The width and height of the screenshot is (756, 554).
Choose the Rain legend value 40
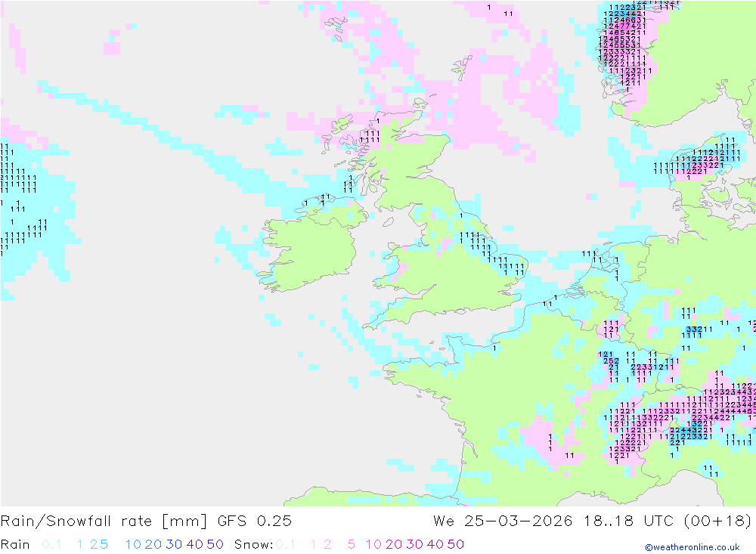pos(195,544)
